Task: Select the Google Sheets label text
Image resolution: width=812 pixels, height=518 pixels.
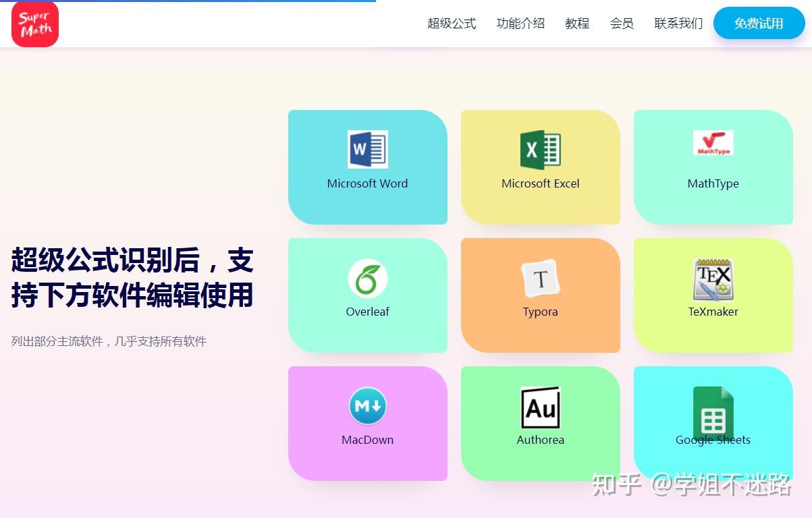Action: click(x=713, y=440)
